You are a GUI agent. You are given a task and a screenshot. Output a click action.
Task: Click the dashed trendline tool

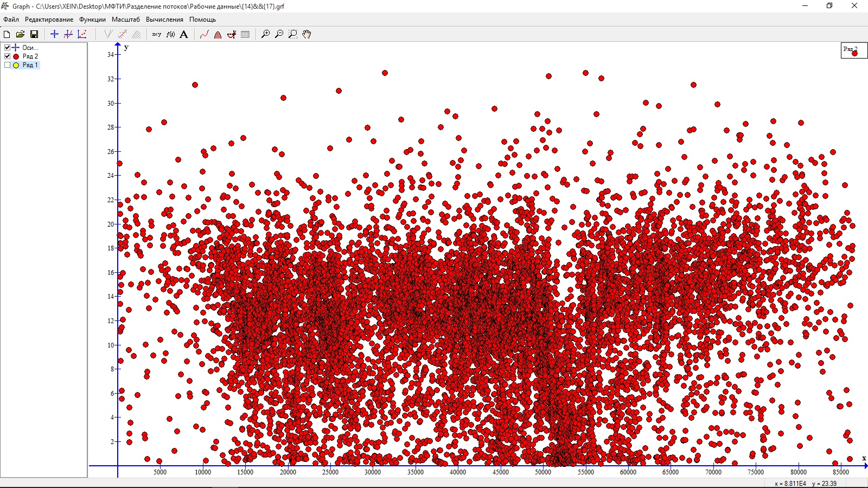point(123,34)
